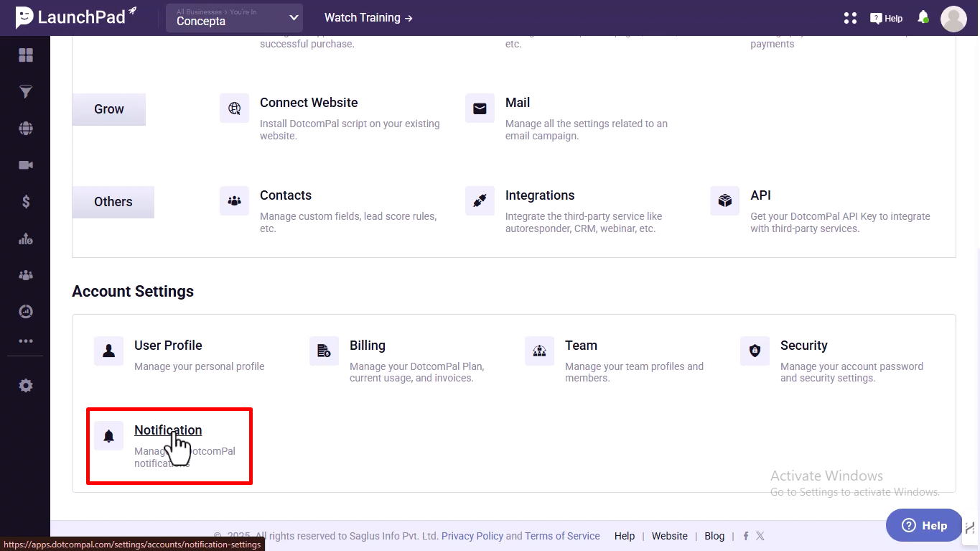Open the Facebook icon in footer

[746, 536]
